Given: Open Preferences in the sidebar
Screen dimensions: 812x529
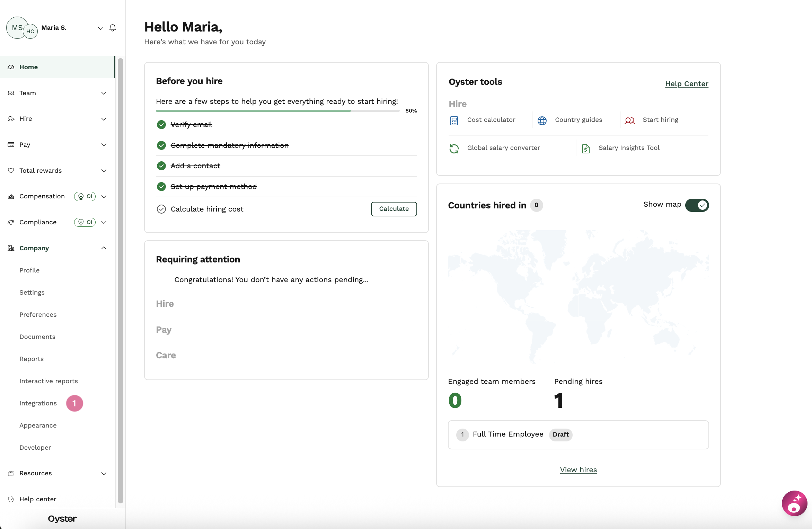Looking at the screenshot, I should tap(38, 315).
